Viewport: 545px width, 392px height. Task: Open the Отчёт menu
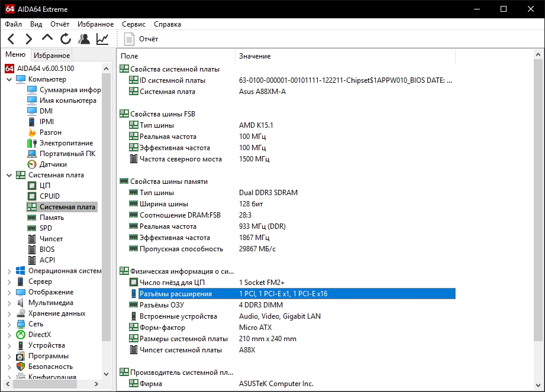[x=60, y=24]
